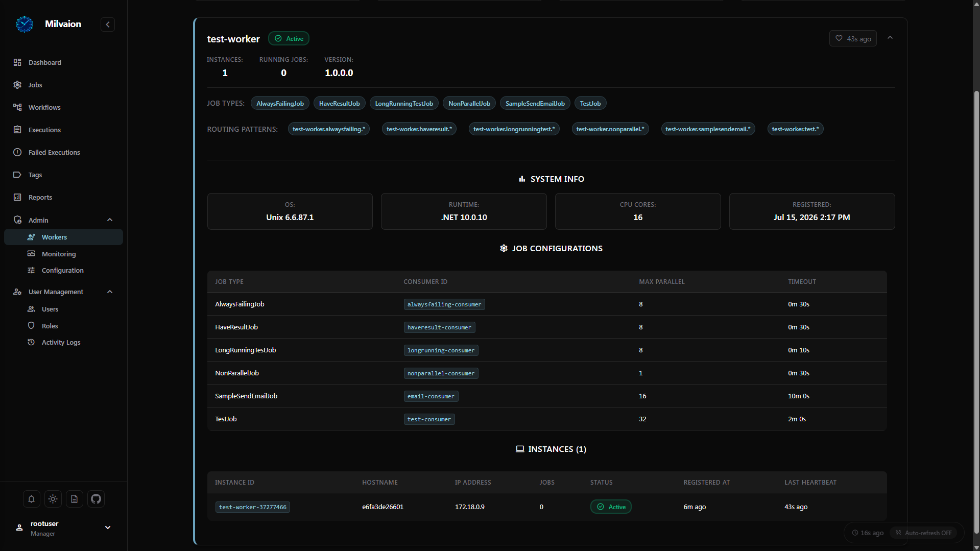Click the 43s ago heartbeat badge
Screen dimensions: 980x551
click(853, 39)
